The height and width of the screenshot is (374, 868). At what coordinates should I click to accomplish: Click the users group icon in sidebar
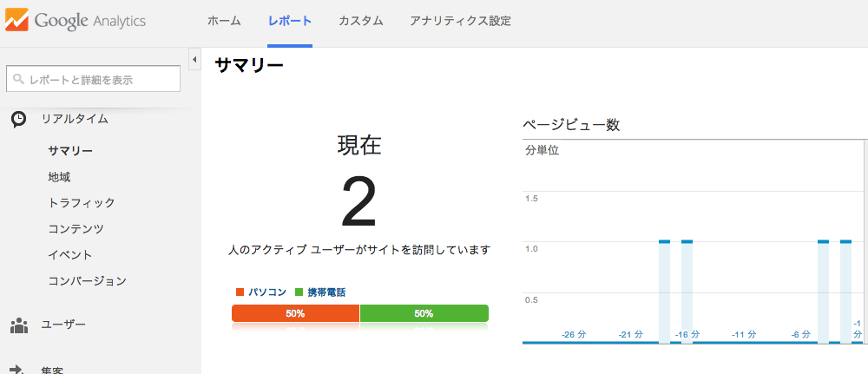(x=19, y=325)
